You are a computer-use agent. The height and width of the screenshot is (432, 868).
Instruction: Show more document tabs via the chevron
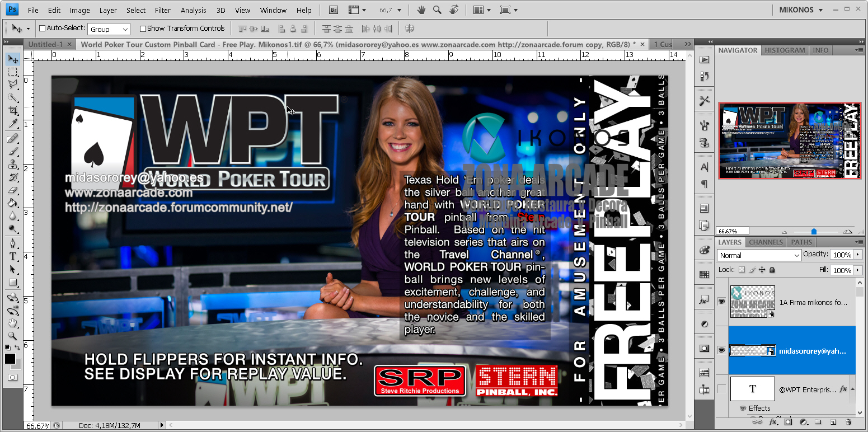[x=687, y=44]
